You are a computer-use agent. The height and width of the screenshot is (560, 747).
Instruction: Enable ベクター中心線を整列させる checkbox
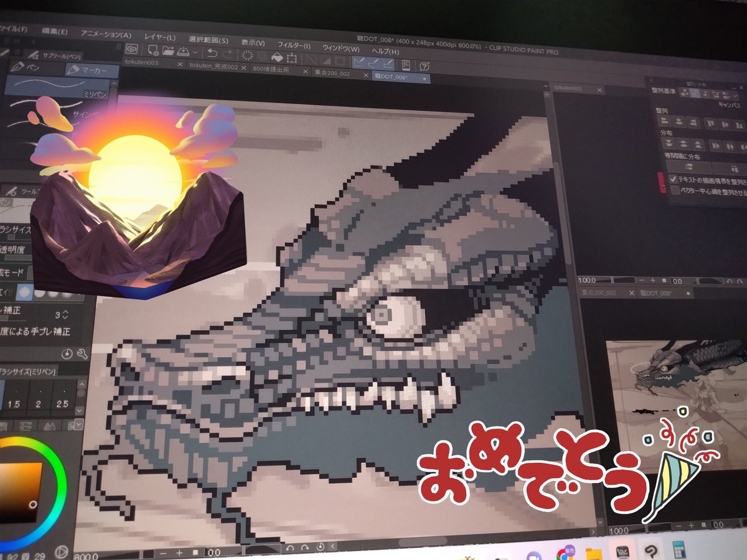tap(675, 190)
